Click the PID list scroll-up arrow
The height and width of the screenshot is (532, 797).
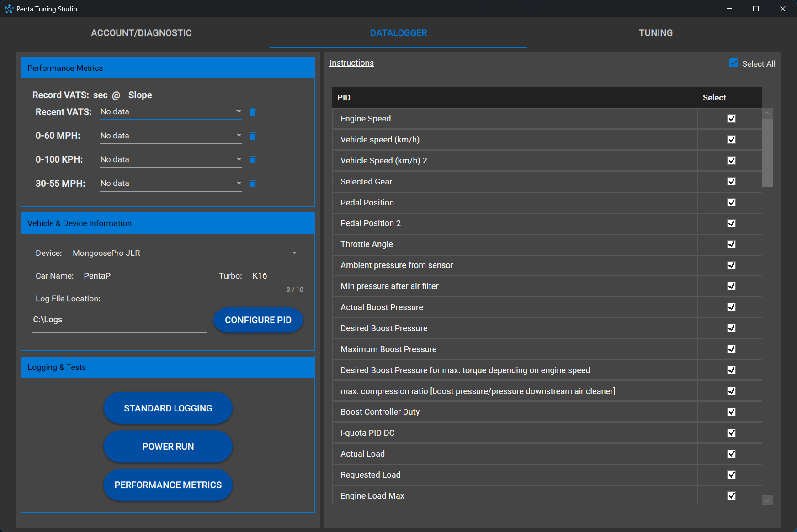point(767,114)
